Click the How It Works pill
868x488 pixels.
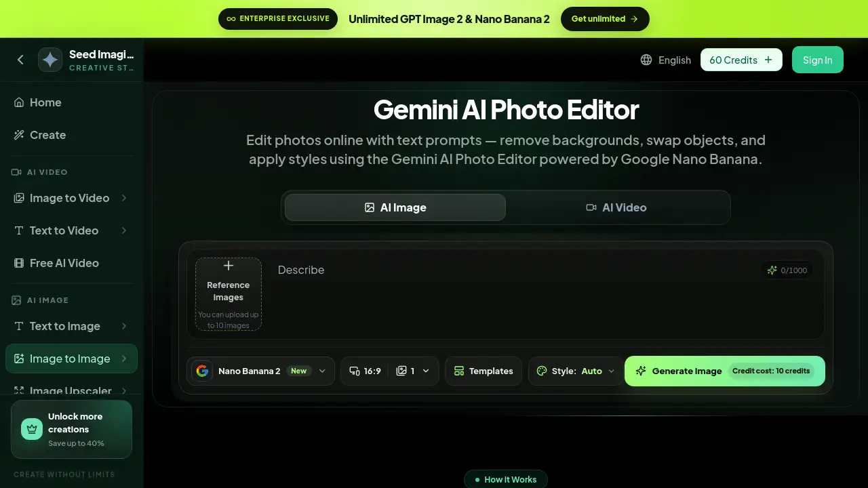(x=506, y=479)
